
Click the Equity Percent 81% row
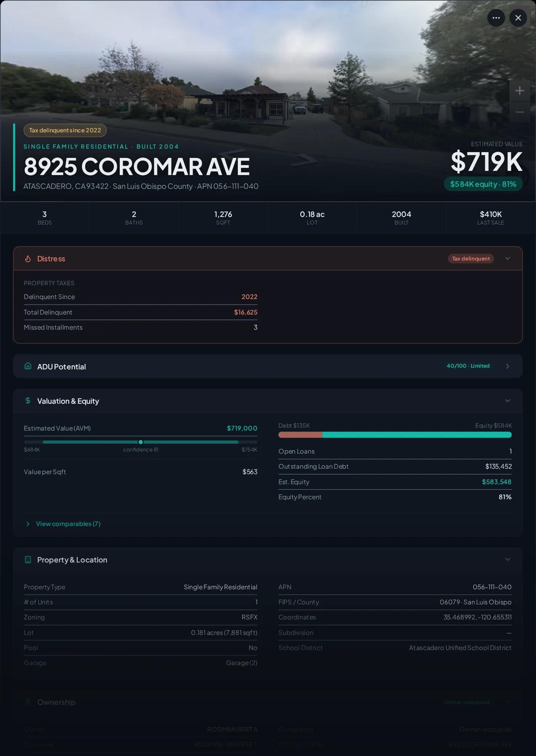pos(395,497)
